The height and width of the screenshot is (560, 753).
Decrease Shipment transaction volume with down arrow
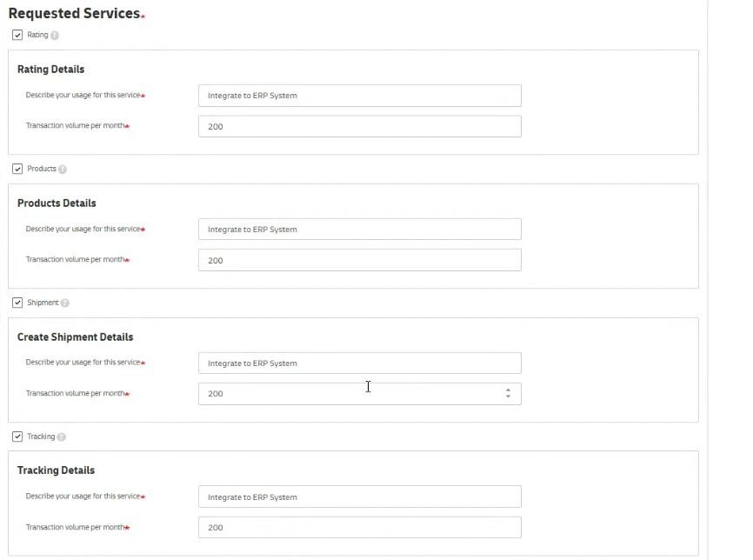pos(508,397)
